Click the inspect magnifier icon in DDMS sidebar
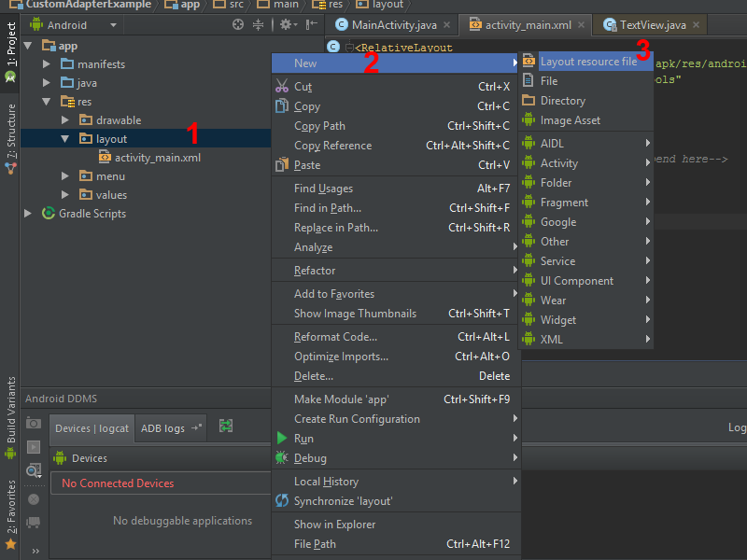747x560 pixels. [x=34, y=470]
